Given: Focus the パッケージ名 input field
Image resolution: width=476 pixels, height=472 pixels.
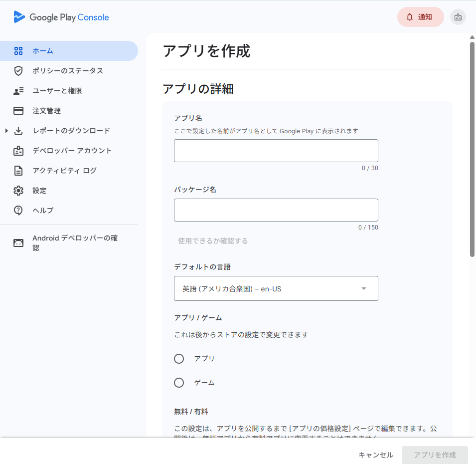Looking at the screenshot, I should click(x=276, y=210).
